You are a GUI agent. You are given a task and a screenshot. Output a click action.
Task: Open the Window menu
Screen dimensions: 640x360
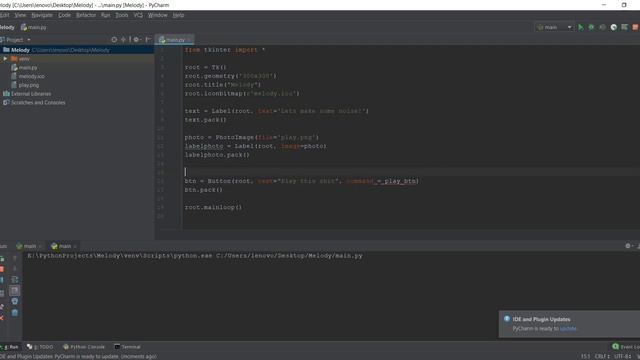[x=158, y=15]
